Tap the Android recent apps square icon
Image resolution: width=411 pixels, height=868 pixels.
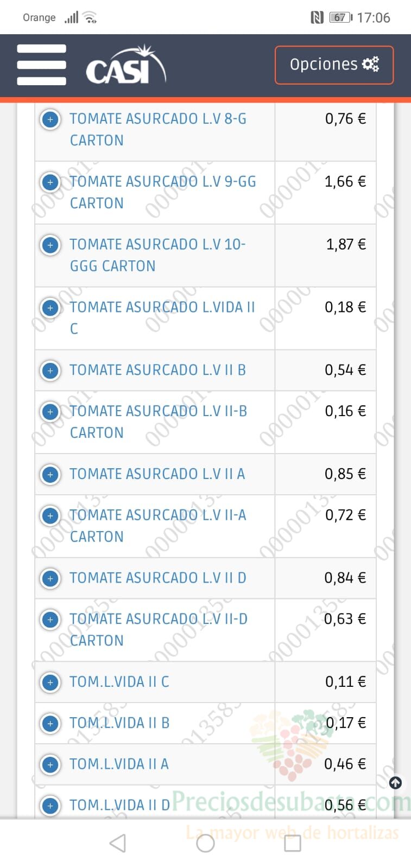pos(293,843)
